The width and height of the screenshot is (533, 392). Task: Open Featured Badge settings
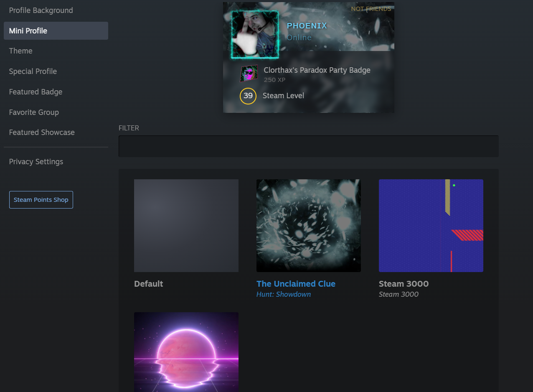click(x=36, y=92)
